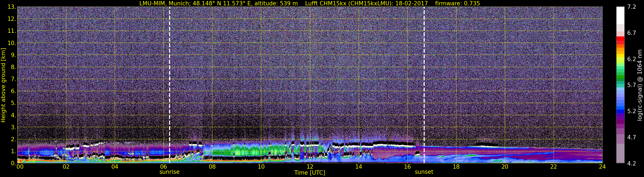The image size is (644, 177).
Task: Click the 8. height axis tick label
Action: click(x=13, y=67)
